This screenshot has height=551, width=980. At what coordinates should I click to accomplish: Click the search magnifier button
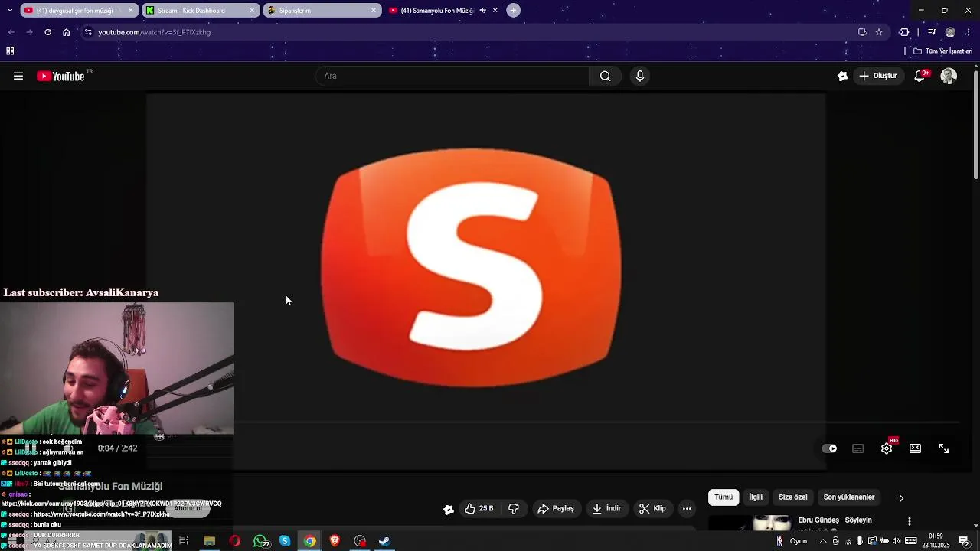605,76
